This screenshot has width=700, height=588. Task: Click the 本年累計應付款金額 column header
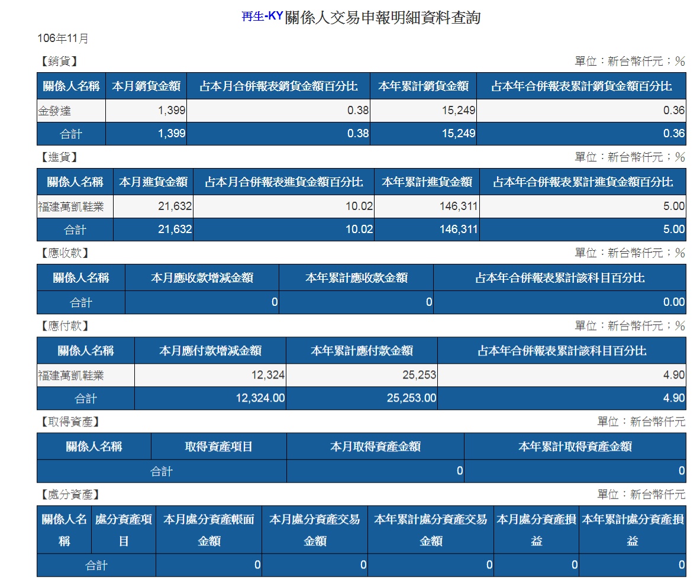[362, 351]
